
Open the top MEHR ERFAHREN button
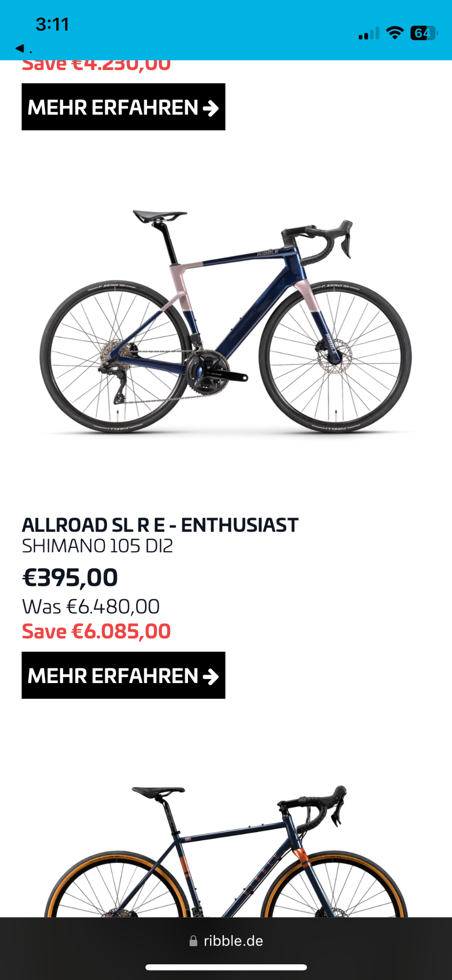tap(123, 107)
